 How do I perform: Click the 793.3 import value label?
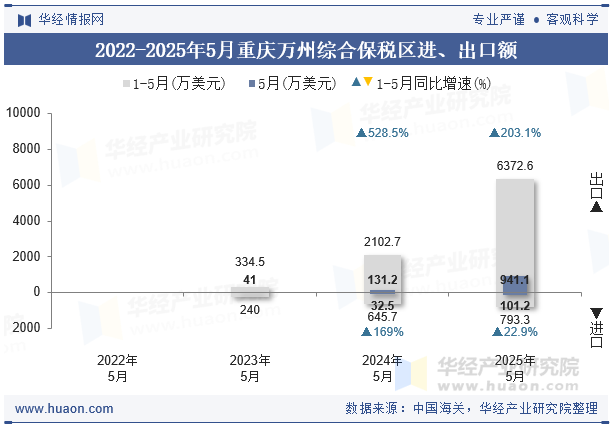tap(515, 320)
